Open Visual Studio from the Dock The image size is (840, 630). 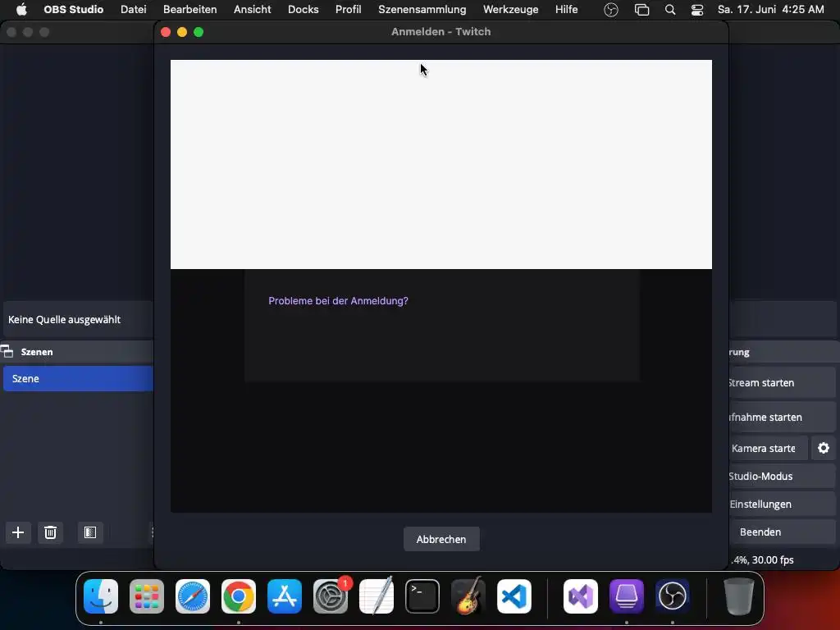[x=581, y=596]
